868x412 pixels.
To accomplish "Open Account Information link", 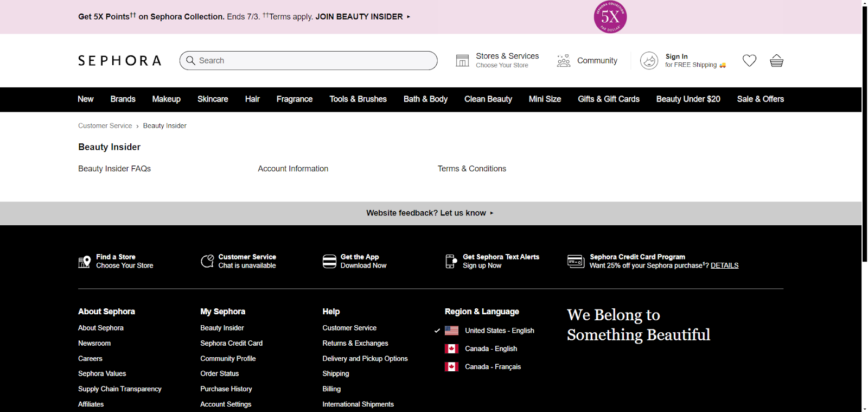I will coord(293,169).
